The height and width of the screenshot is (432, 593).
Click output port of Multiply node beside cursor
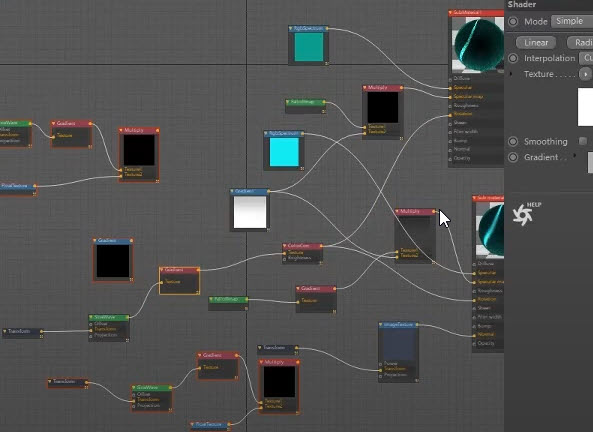(434, 211)
